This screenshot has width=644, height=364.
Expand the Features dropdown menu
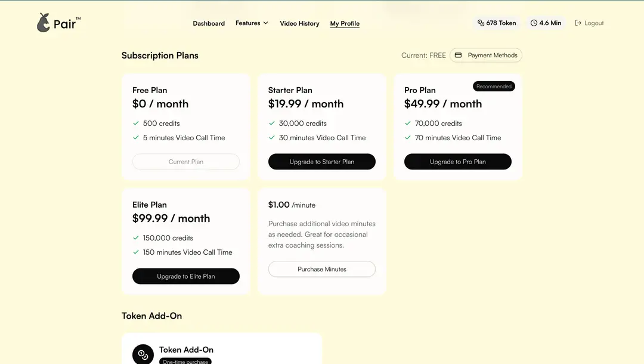pos(252,23)
